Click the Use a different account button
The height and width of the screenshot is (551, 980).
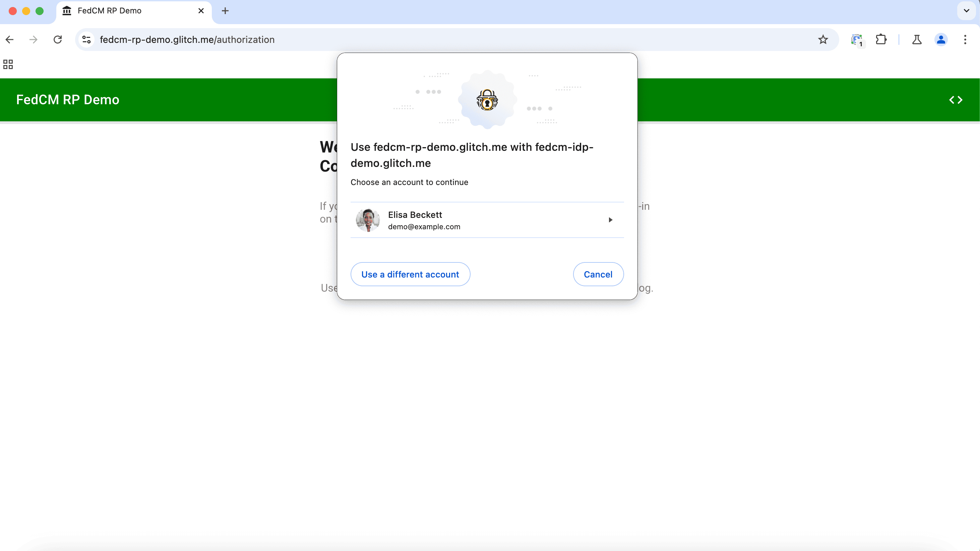point(410,274)
